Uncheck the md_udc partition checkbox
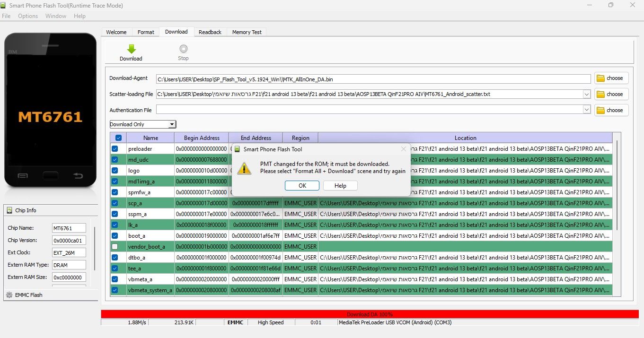Image resolution: width=644 pixels, height=338 pixels. coord(115,159)
